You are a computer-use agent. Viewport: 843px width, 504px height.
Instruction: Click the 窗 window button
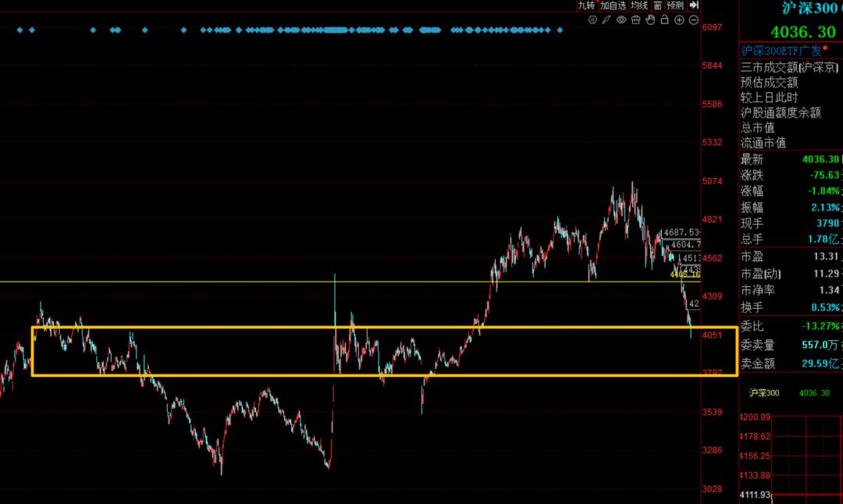tap(657, 5)
